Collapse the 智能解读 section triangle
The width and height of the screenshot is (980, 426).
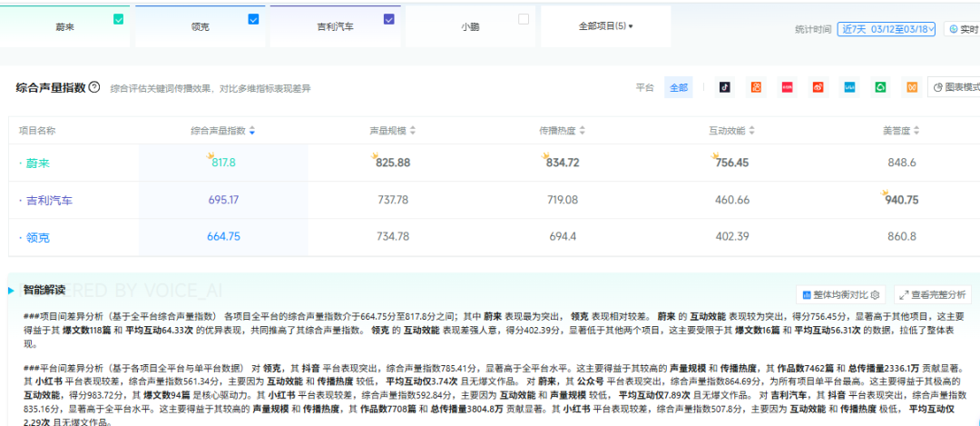click(x=11, y=291)
